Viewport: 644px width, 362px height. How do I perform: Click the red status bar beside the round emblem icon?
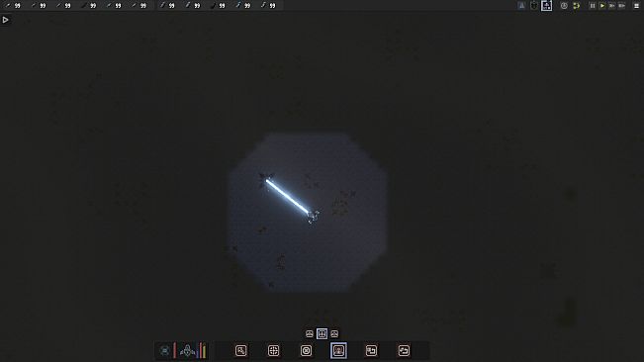pos(174,350)
